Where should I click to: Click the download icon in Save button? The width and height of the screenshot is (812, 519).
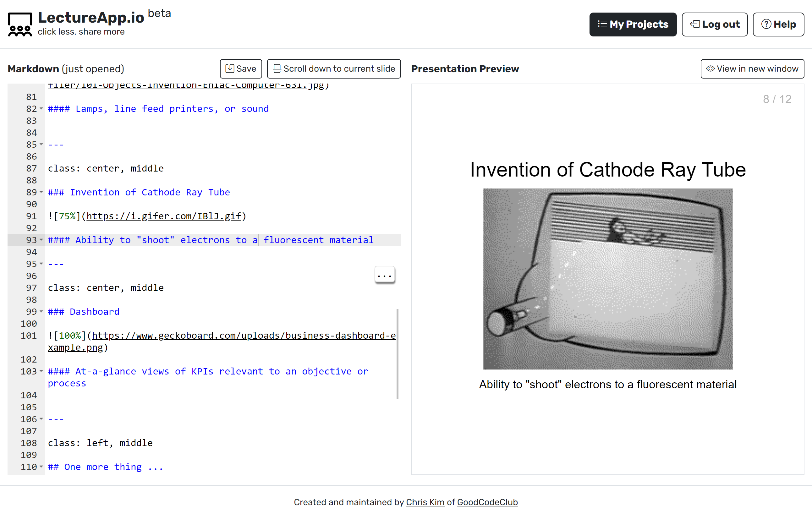coord(230,68)
